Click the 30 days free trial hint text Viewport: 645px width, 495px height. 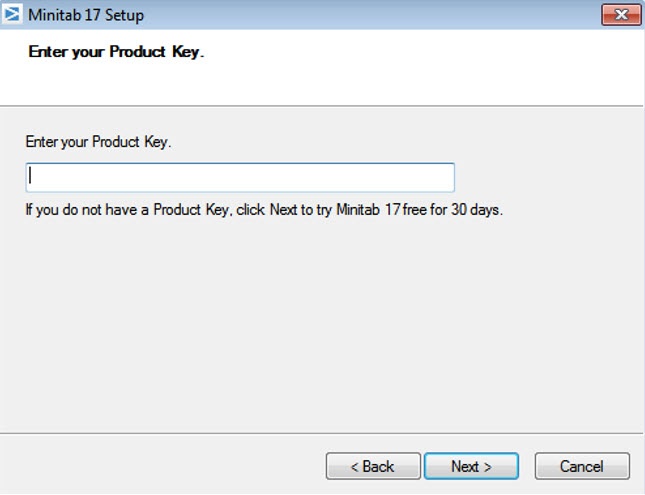point(263,211)
